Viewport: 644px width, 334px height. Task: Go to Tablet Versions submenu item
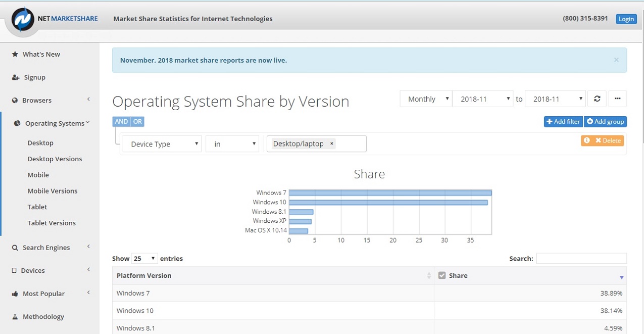click(52, 223)
